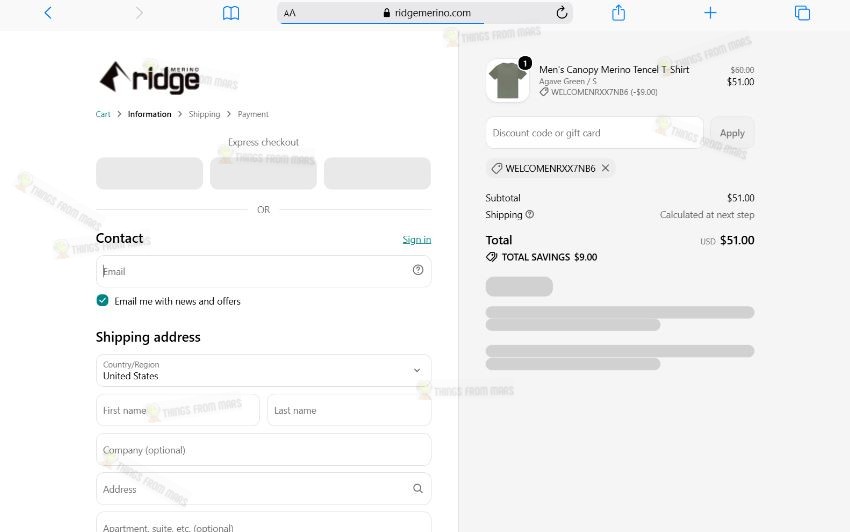Show all open tabs icon

(802, 12)
